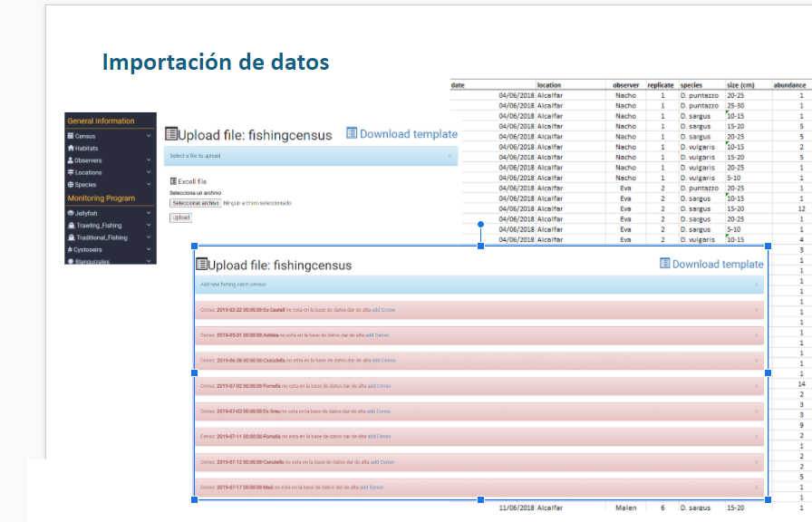The width and height of the screenshot is (812, 522).
Task: Click Download template link in selected image
Action: 711,264
